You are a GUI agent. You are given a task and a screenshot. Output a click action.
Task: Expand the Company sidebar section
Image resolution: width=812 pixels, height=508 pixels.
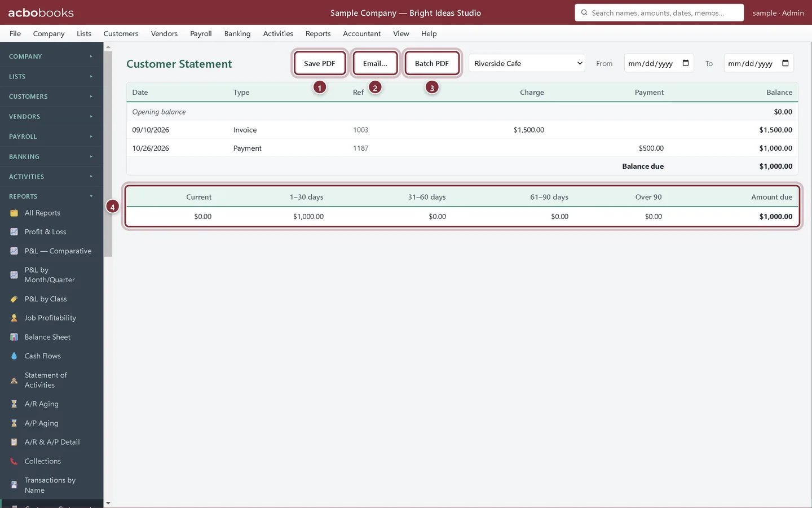[x=51, y=56]
